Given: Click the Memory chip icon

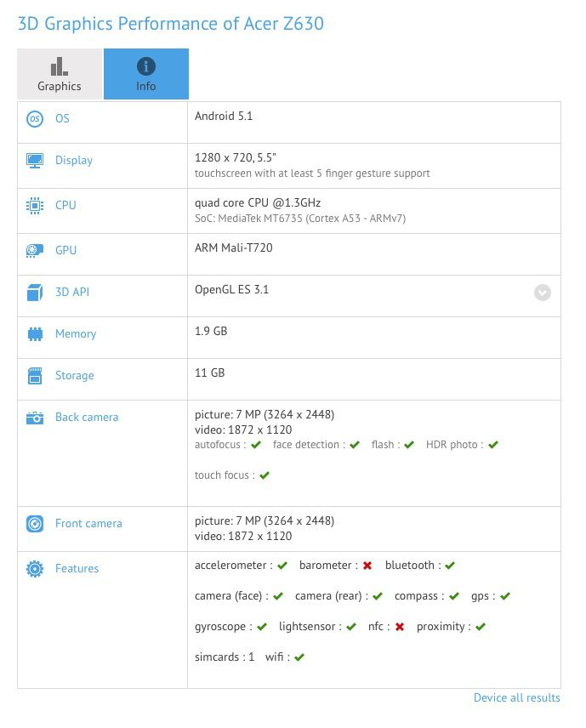Looking at the screenshot, I should coord(35,334).
